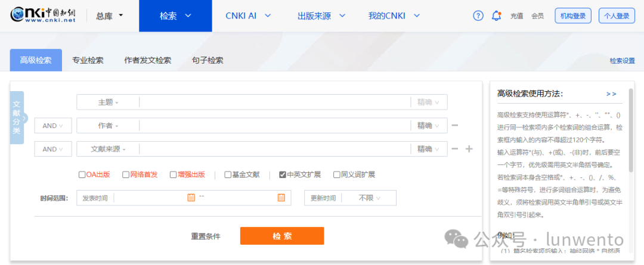
Task: Click the help question mark icon
Action: click(478, 16)
